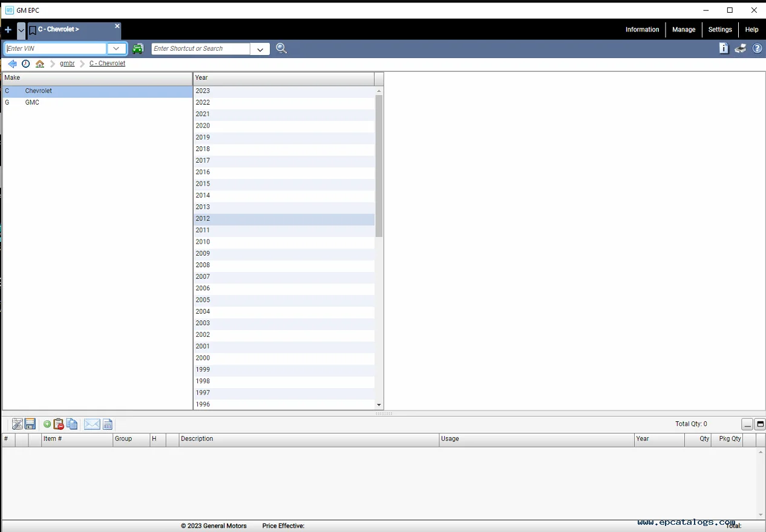Image resolution: width=766 pixels, height=532 pixels.
Task: Close the C - Chevrolet tab
Action: click(x=117, y=26)
